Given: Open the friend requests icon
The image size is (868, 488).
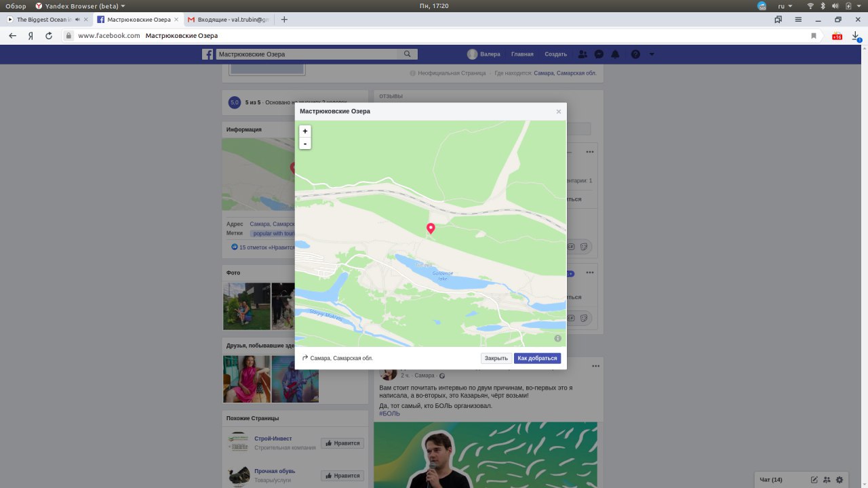Looking at the screenshot, I should (583, 54).
